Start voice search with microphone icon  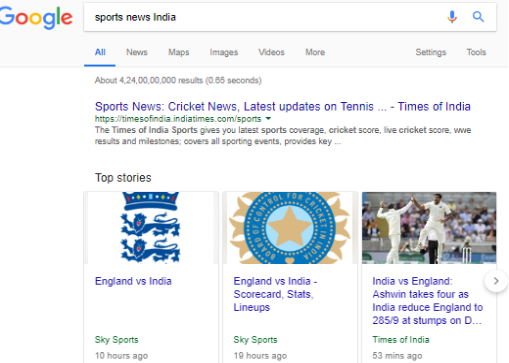452,17
